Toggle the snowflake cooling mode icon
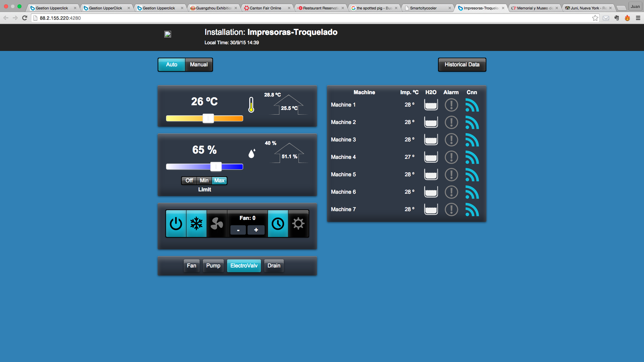The width and height of the screenshot is (644, 362). [197, 224]
